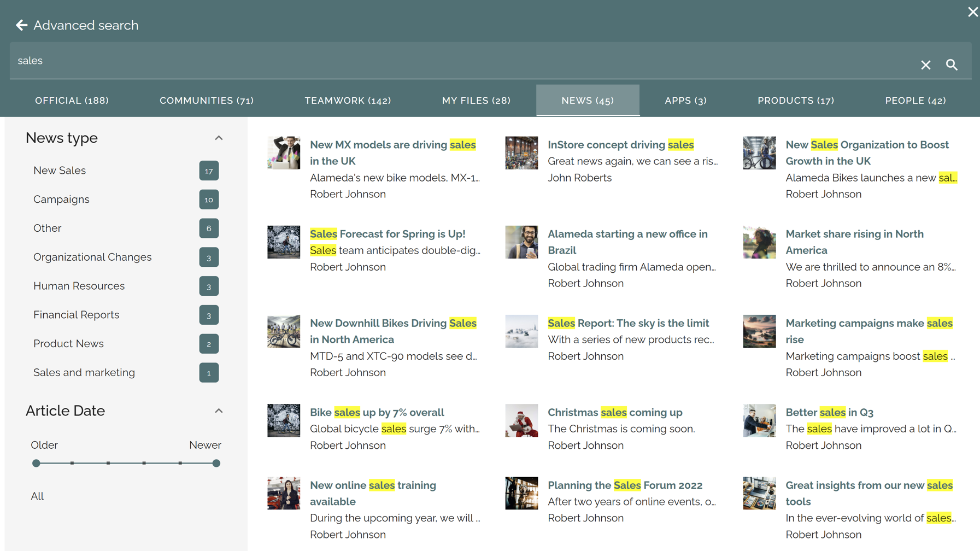Select the NEWS (45) tab

click(588, 101)
